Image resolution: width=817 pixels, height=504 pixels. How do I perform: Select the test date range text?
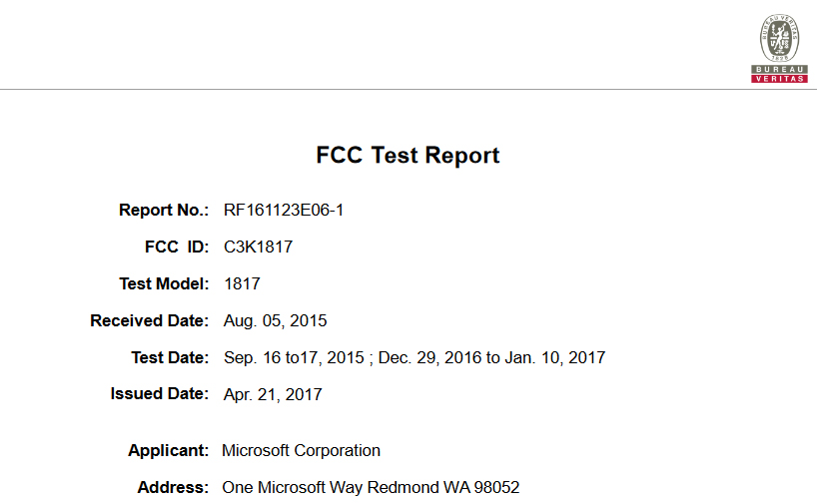[414, 357]
